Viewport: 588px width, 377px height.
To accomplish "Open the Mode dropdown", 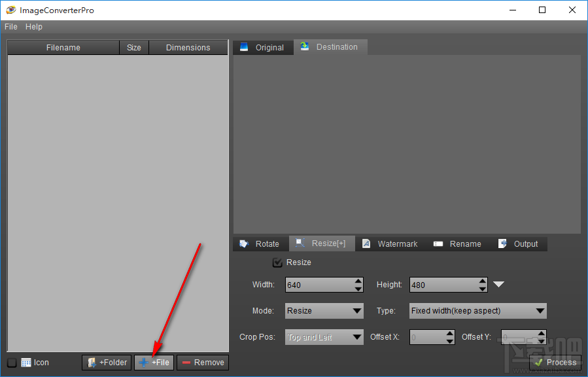I will [x=324, y=310].
